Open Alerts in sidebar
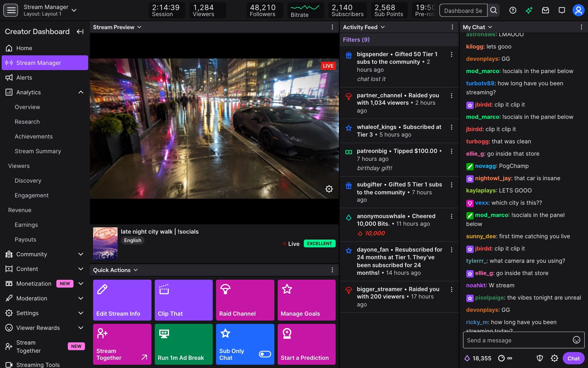The width and height of the screenshot is (588, 368). [x=45, y=77]
